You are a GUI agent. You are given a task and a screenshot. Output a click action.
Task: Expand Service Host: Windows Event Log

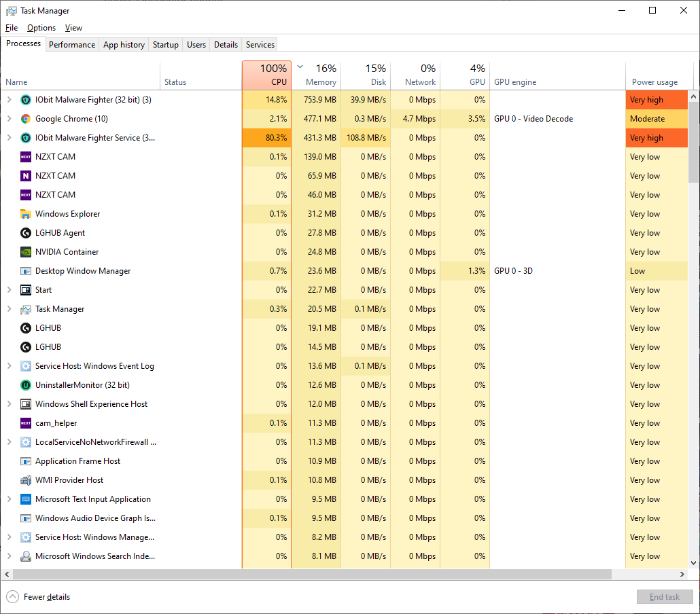[x=9, y=366]
